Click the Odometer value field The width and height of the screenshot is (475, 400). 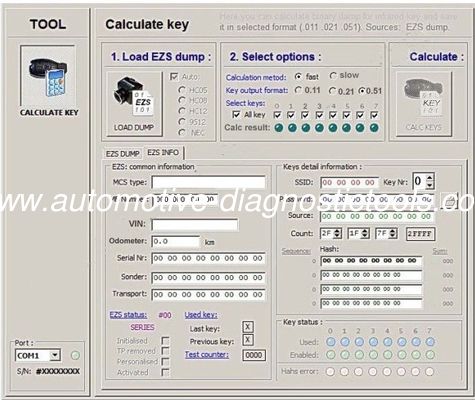tap(176, 241)
